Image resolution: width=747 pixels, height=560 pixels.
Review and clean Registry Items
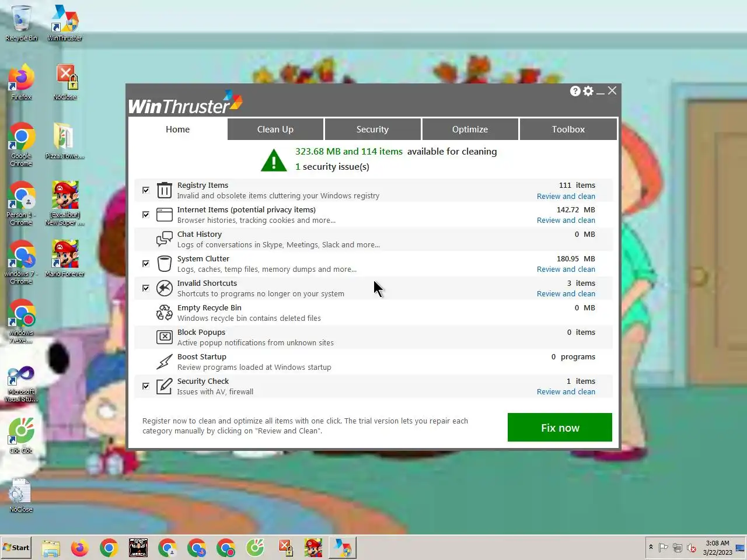coord(566,197)
